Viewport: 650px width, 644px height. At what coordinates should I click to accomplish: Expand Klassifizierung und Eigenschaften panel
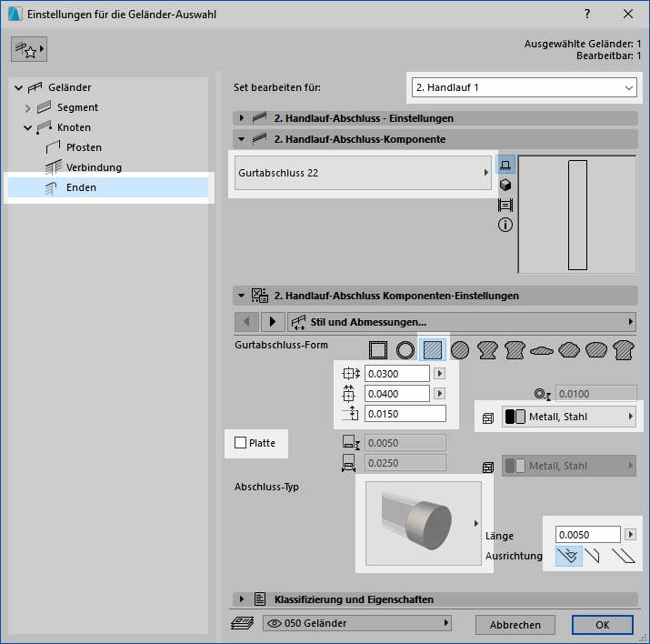[242, 599]
